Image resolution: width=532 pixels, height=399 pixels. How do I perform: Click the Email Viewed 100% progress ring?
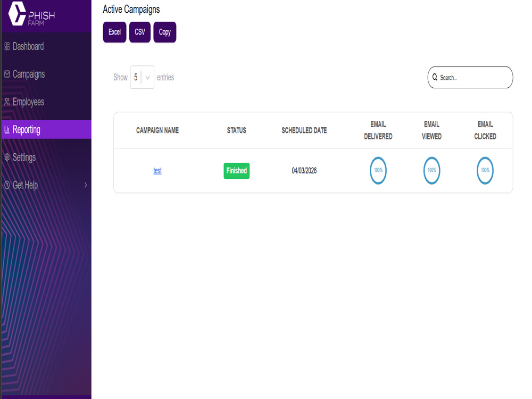tap(431, 170)
